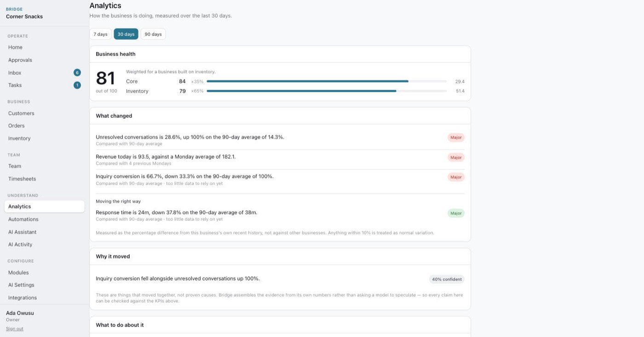644x337 pixels.
Task: Click the Unresolved conversations is 28.6% line
Action: click(x=190, y=137)
